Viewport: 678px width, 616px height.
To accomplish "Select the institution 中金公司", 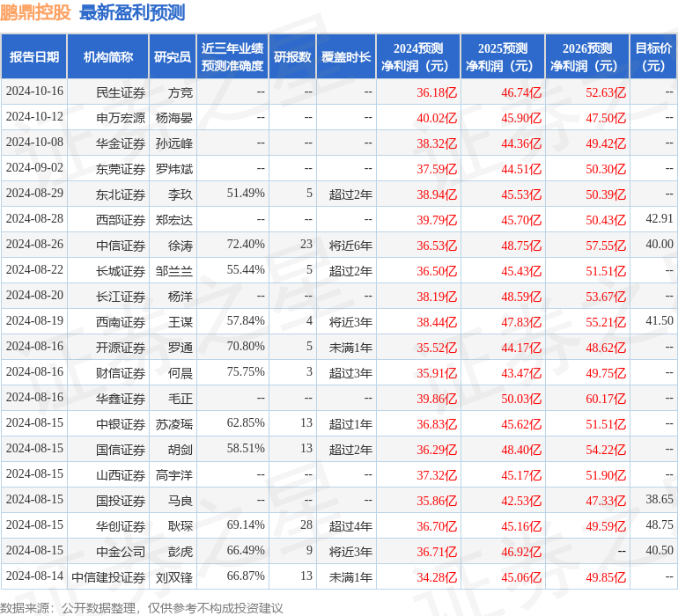I will pyautogui.click(x=121, y=552).
